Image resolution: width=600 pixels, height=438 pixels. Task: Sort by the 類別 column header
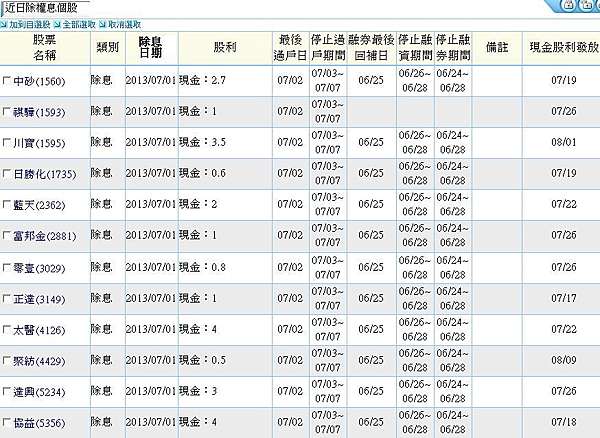108,48
